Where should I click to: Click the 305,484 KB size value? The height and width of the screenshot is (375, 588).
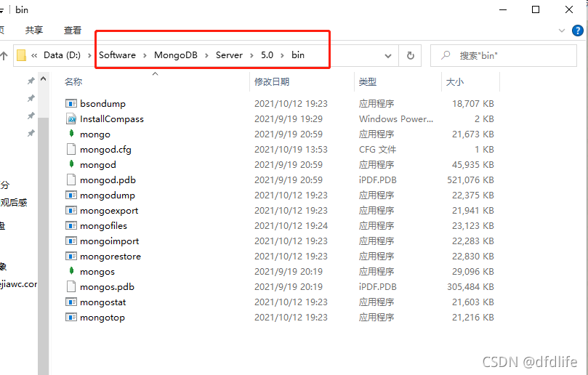pos(470,287)
